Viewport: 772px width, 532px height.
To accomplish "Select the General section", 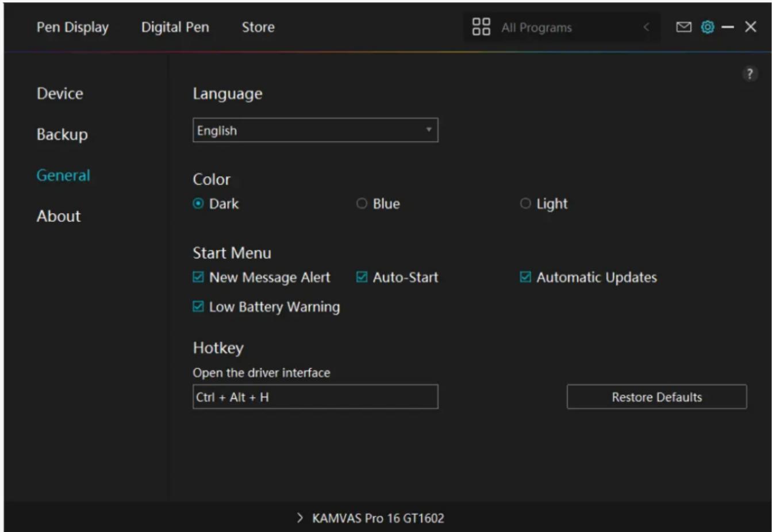I will (63, 175).
